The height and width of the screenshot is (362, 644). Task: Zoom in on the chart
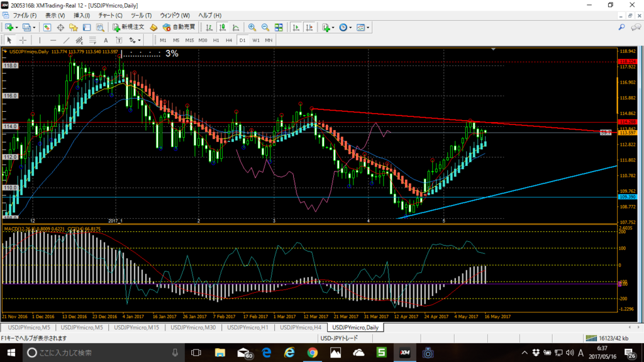[252, 28]
